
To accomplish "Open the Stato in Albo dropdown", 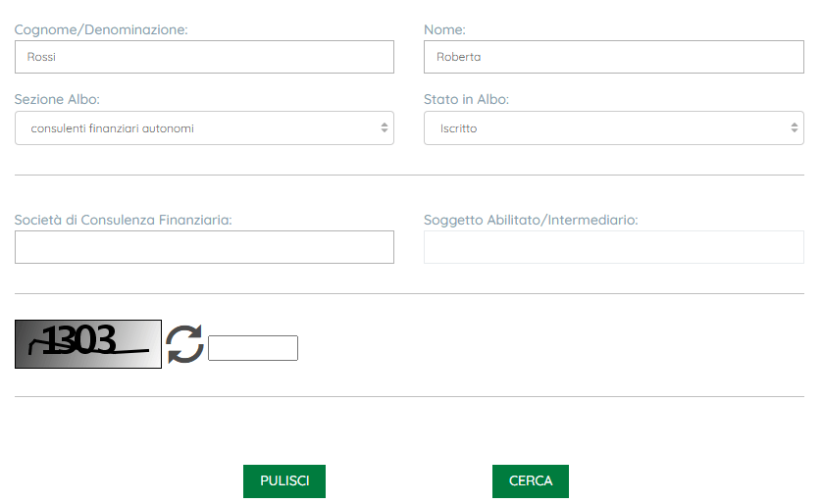I will click(613, 128).
